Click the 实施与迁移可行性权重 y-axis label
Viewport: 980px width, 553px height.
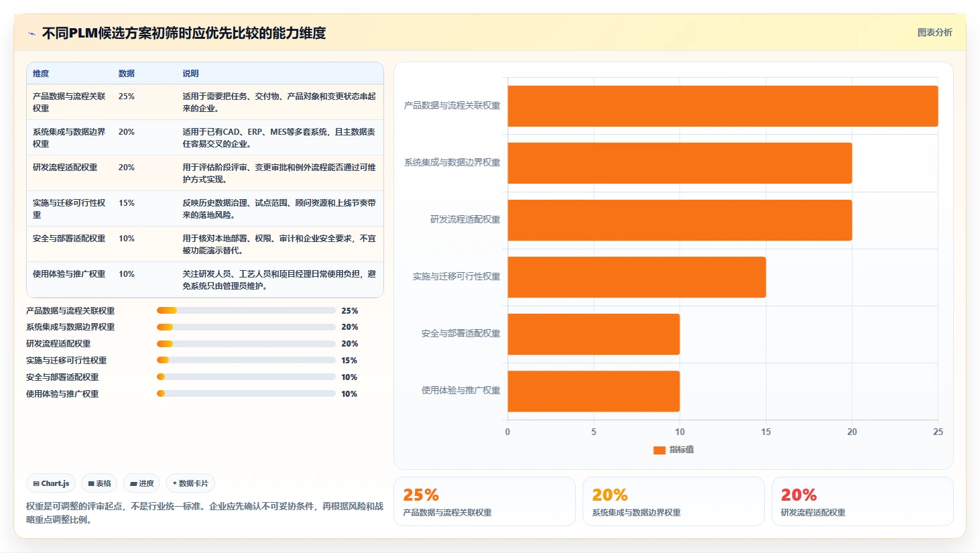click(x=456, y=276)
